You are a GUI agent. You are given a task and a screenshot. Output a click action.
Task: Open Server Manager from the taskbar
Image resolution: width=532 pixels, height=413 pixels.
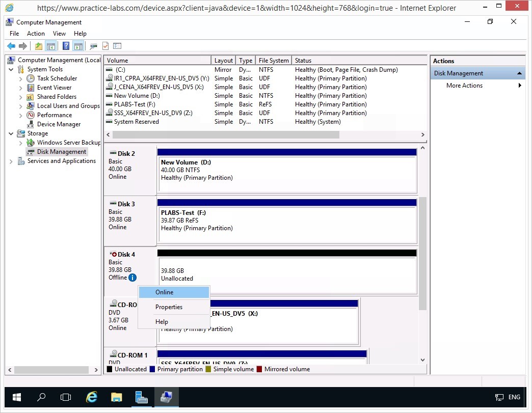click(x=141, y=397)
